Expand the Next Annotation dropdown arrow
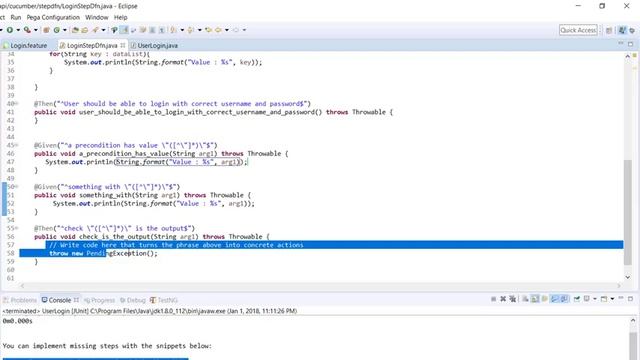Viewport: 640px width, 360px height. click(x=182, y=30)
